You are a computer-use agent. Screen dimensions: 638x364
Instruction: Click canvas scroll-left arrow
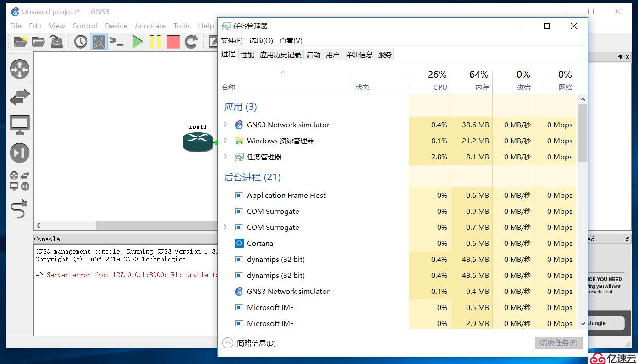[38, 226]
